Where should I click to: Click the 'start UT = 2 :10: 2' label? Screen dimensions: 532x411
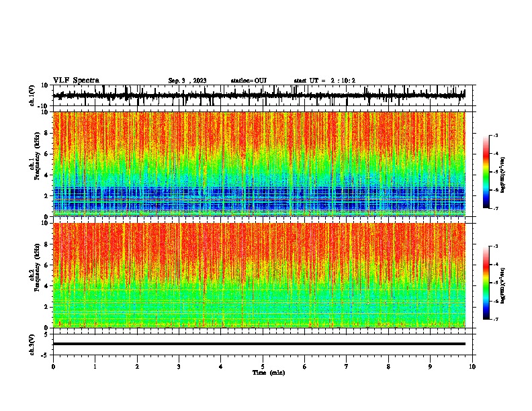pos(324,81)
